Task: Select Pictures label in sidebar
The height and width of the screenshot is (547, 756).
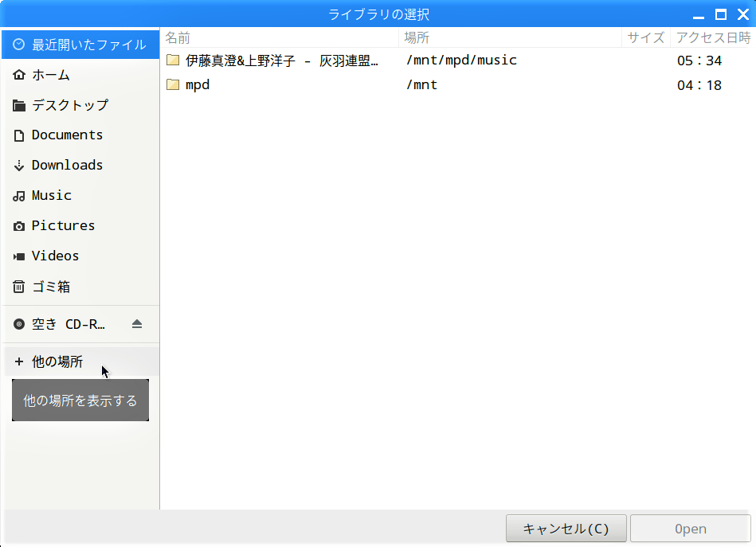Action: pos(63,225)
